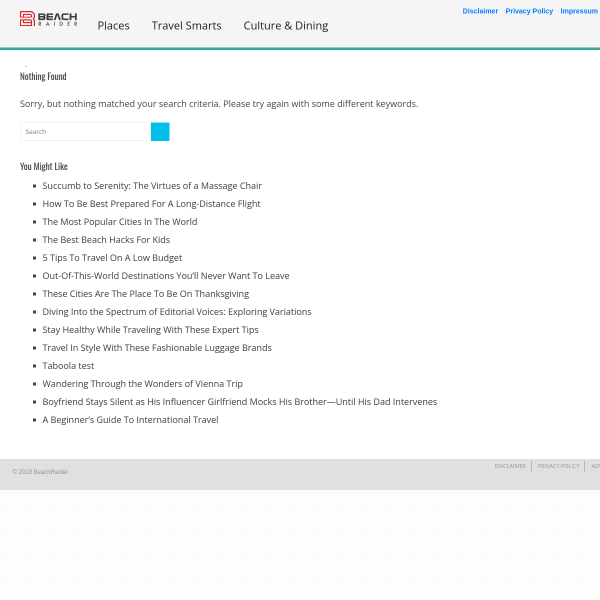Click the Beach Raider logo
Screen dimensions: 600x600
(x=49, y=19)
